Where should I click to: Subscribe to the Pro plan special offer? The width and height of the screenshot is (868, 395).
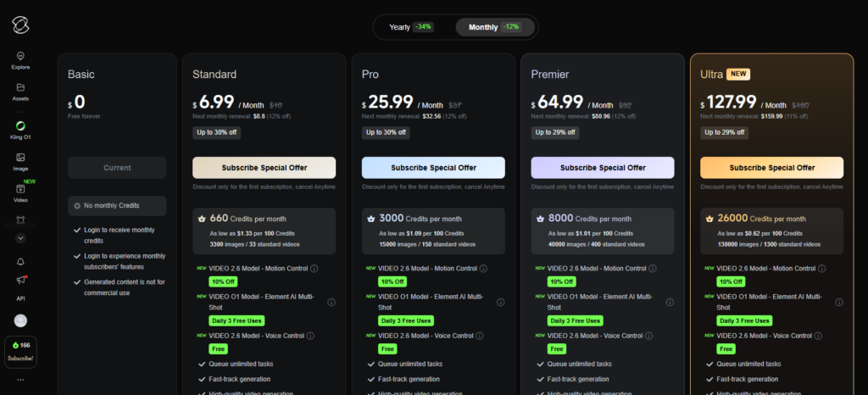pyautogui.click(x=433, y=167)
